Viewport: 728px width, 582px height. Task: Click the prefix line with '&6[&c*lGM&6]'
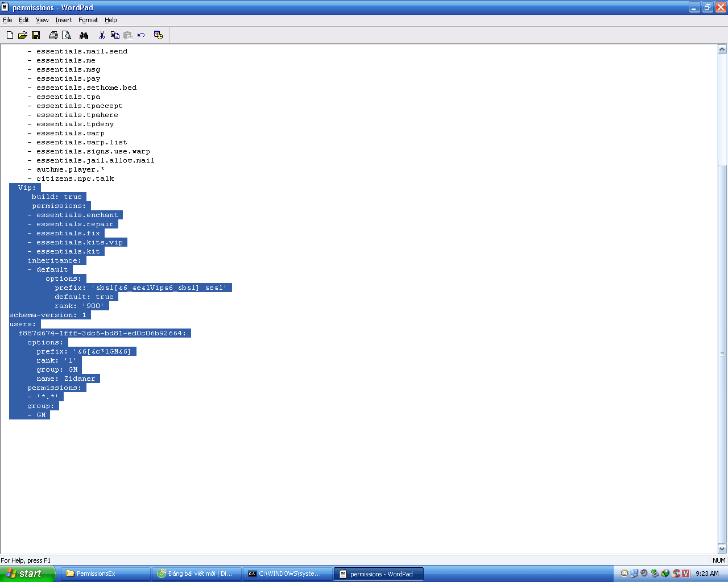(x=84, y=351)
